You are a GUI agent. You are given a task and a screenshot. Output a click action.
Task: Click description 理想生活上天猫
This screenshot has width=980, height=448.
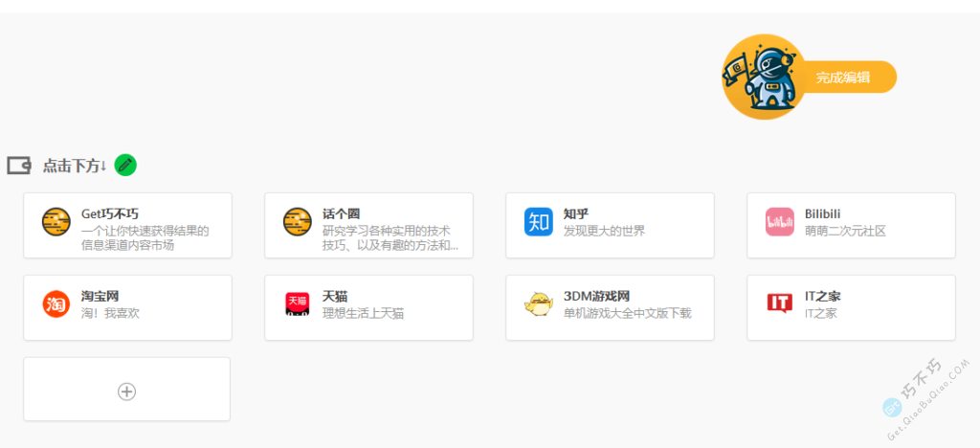[363, 313]
